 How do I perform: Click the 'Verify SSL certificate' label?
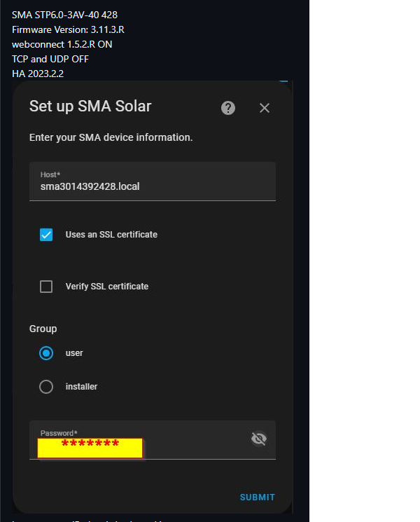coord(107,287)
